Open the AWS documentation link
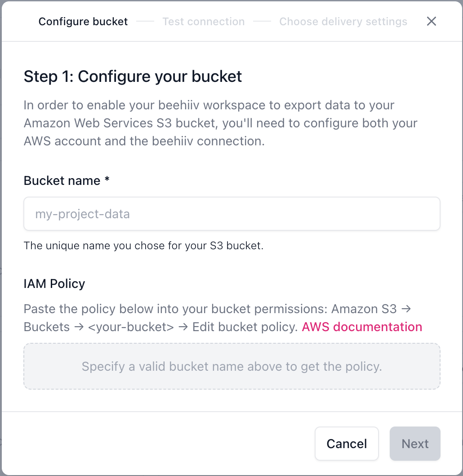The image size is (463, 476). (362, 327)
